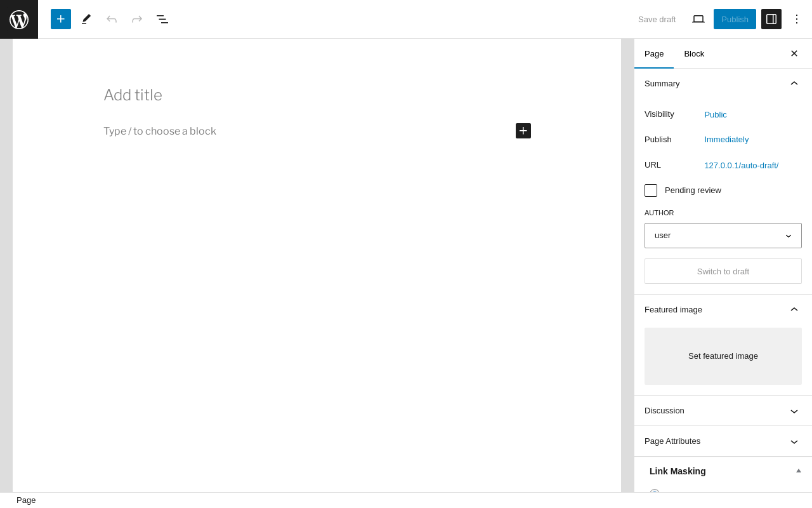Open the Author dropdown showing user

[723, 236]
